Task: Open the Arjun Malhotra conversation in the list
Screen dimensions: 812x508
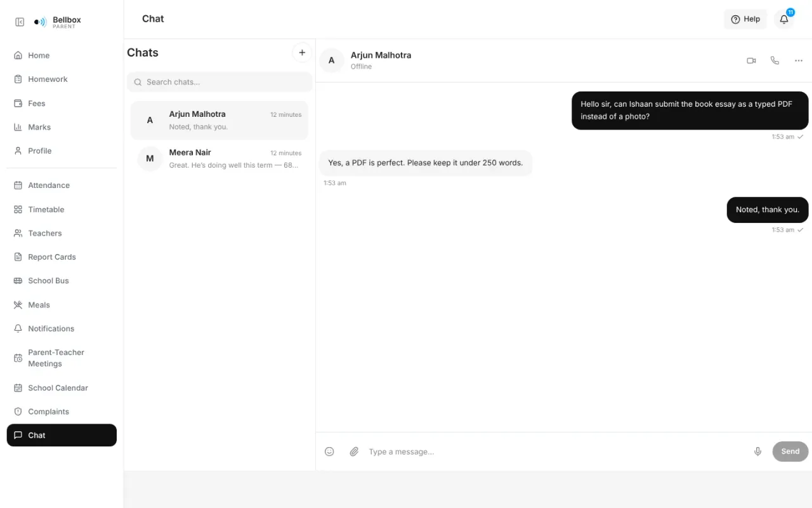Action: pyautogui.click(x=219, y=120)
